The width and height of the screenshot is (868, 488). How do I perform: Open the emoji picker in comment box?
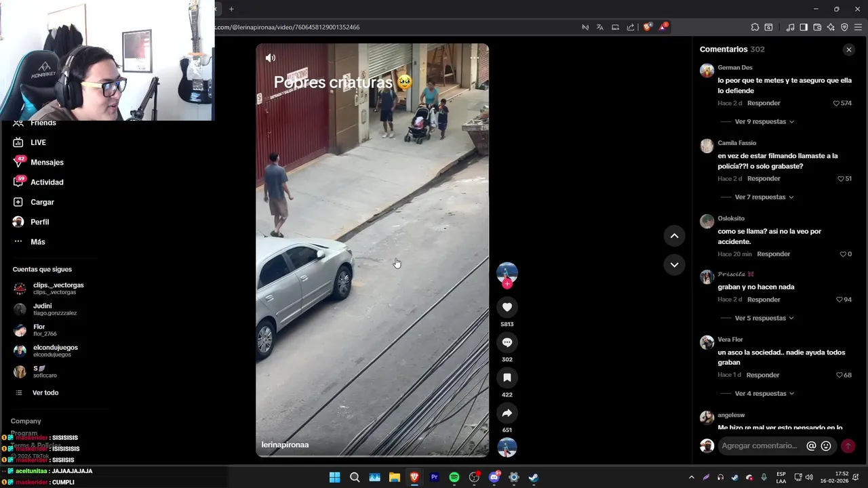click(826, 446)
